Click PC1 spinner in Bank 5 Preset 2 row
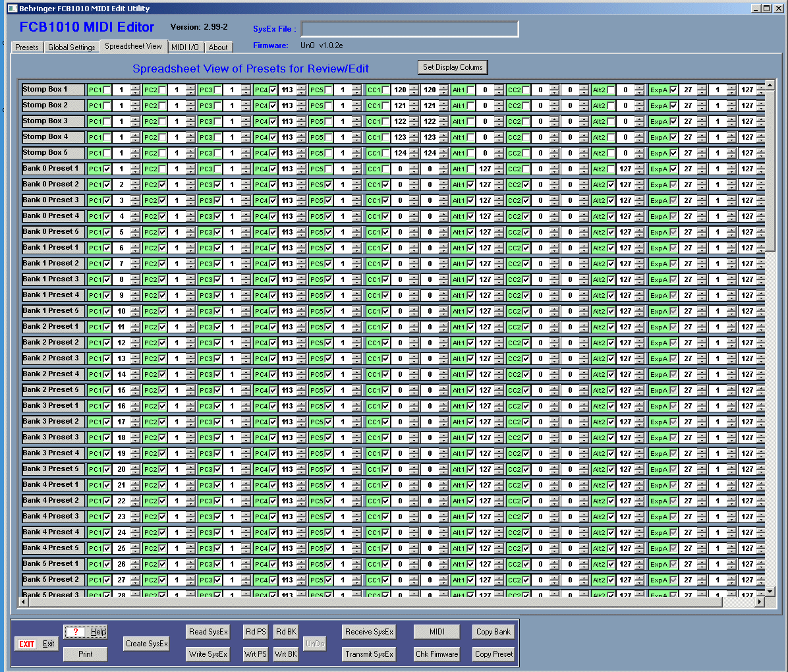Viewport: 788px width, 672px height. [x=135, y=580]
